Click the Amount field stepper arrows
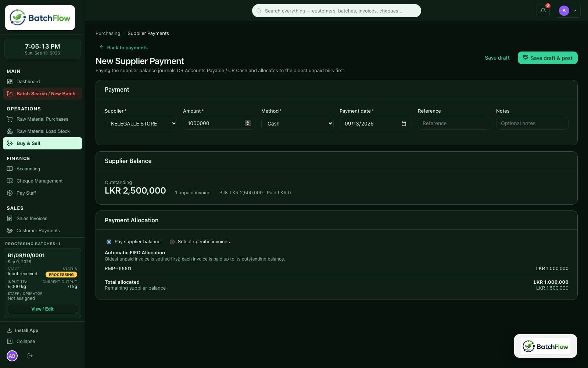This screenshot has height=368, width=588. pos(248,123)
